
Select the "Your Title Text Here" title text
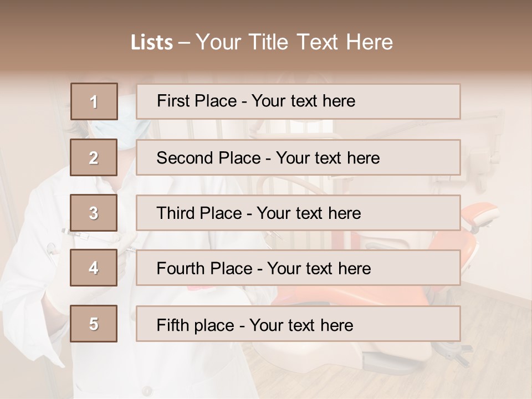294,42
